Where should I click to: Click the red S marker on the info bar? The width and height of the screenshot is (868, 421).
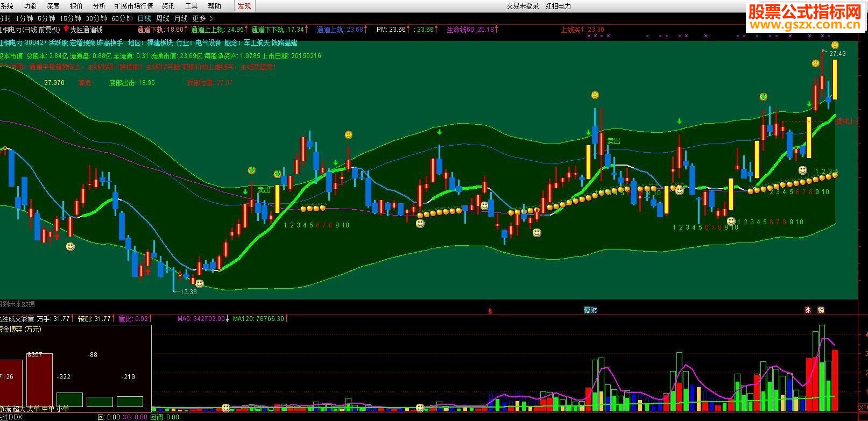pyautogui.click(x=490, y=310)
